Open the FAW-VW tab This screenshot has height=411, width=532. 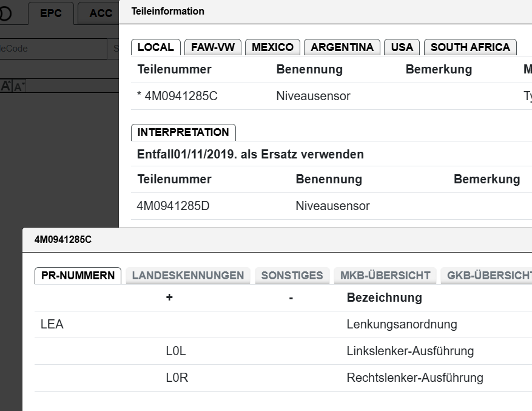click(213, 47)
